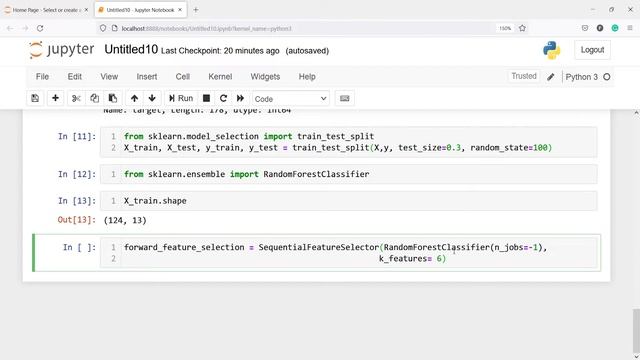Image resolution: width=640 pixels, height=360 pixels.
Task: Open the cell type Code dropdown
Action: pyautogui.click(x=290, y=99)
